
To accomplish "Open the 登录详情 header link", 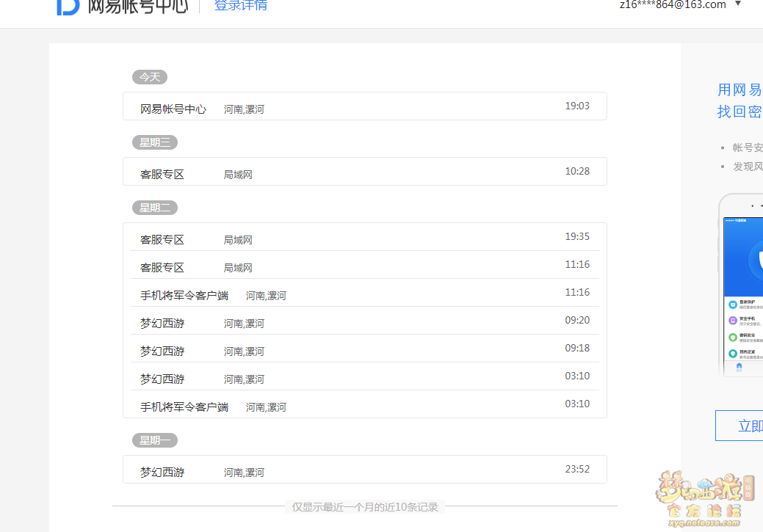I will coord(241,6).
